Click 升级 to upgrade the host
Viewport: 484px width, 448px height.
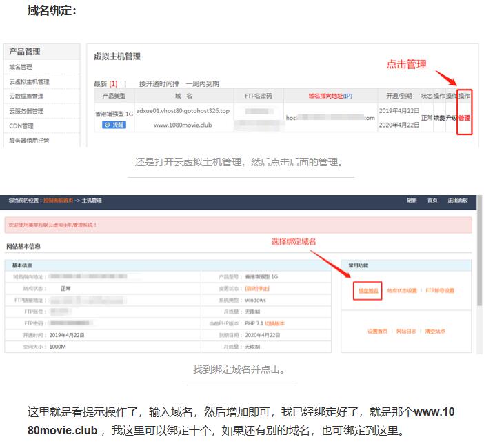click(x=451, y=118)
